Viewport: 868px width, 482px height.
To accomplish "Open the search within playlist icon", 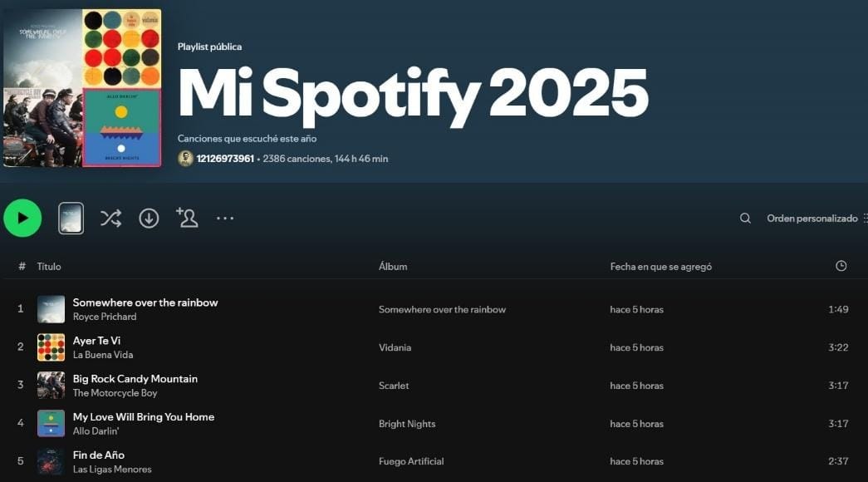I will [x=745, y=218].
